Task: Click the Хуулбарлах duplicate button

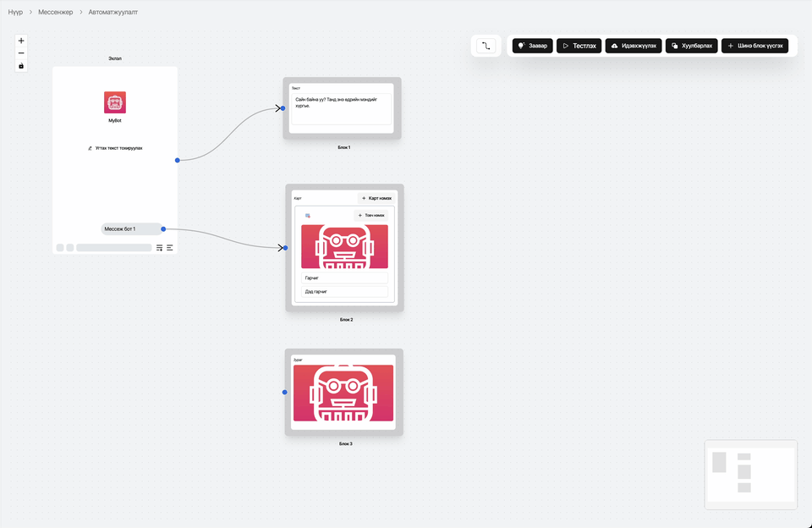Action: [x=692, y=46]
